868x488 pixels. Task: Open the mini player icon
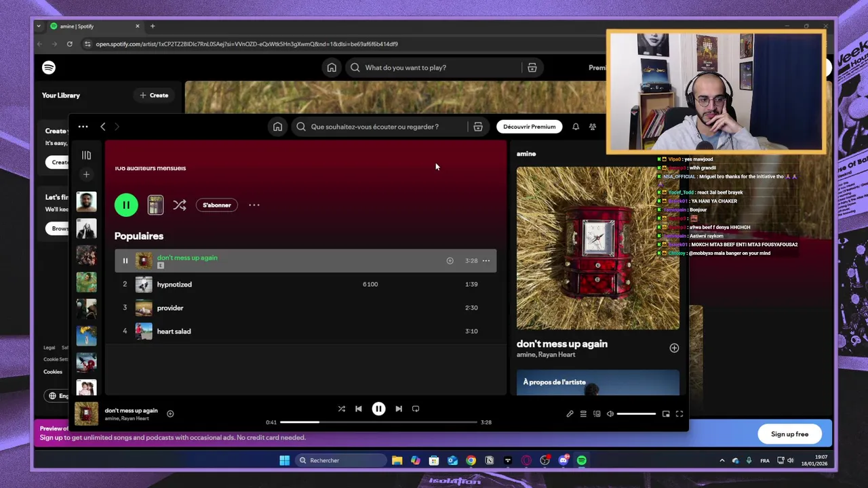pyautogui.click(x=666, y=413)
